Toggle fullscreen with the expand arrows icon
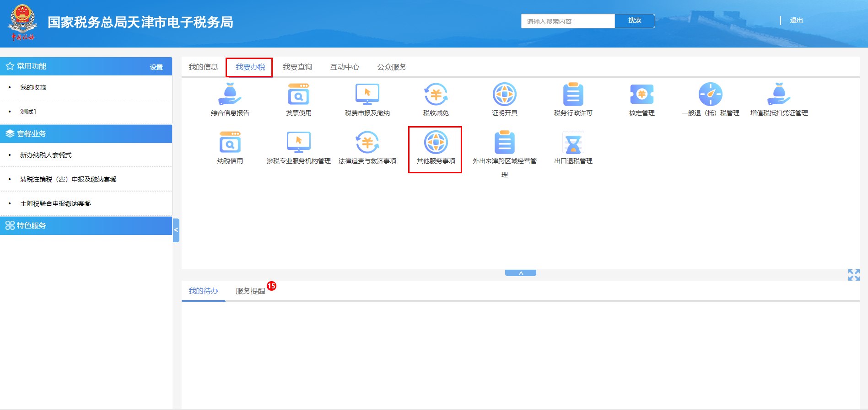 pyautogui.click(x=853, y=275)
